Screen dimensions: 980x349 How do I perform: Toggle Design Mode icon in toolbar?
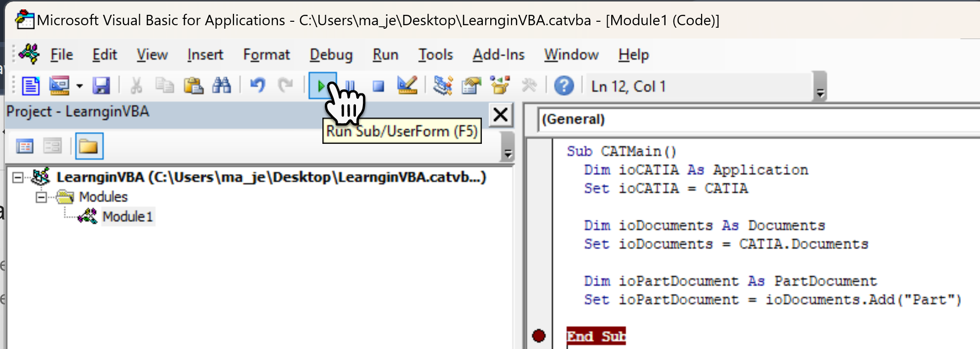click(x=407, y=86)
